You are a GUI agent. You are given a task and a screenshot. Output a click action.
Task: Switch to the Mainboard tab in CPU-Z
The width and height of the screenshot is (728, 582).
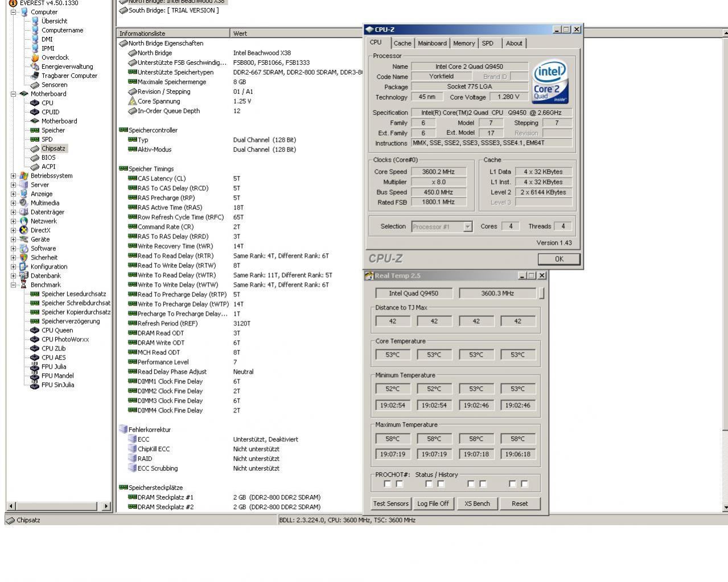pos(433,43)
